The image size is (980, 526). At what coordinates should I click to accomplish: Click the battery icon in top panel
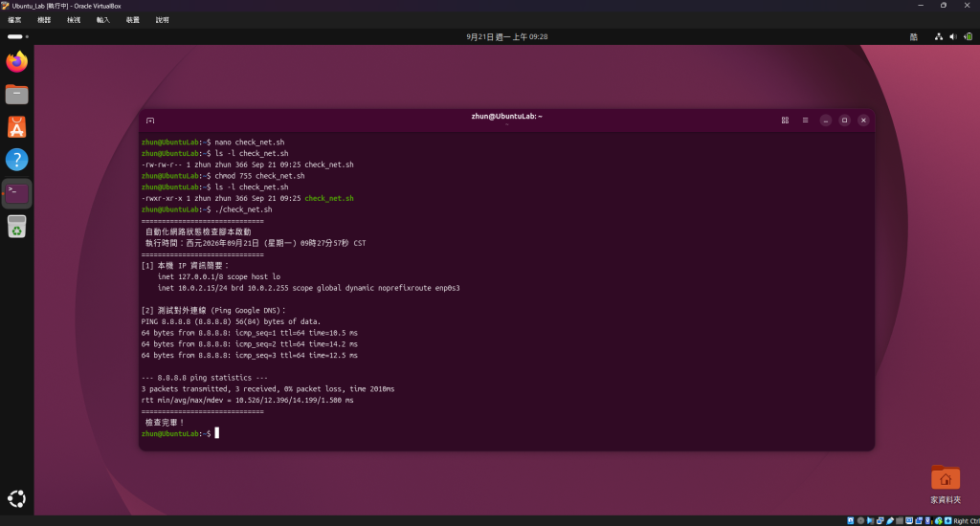tap(969, 37)
